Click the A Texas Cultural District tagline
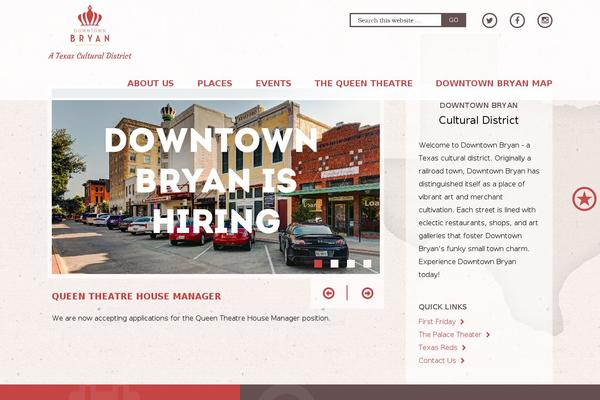The image size is (600, 400). pos(90,56)
